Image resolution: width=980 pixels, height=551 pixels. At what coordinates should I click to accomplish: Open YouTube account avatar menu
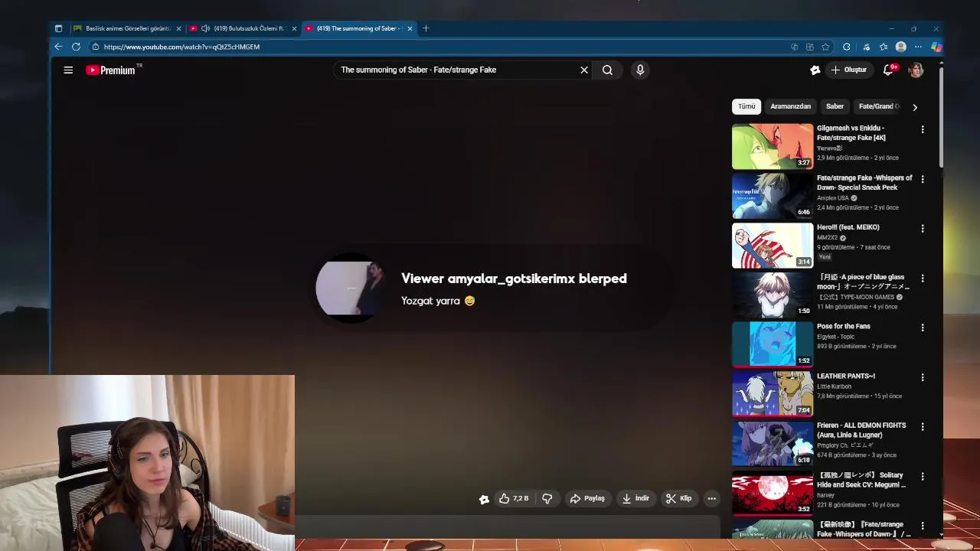point(916,70)
